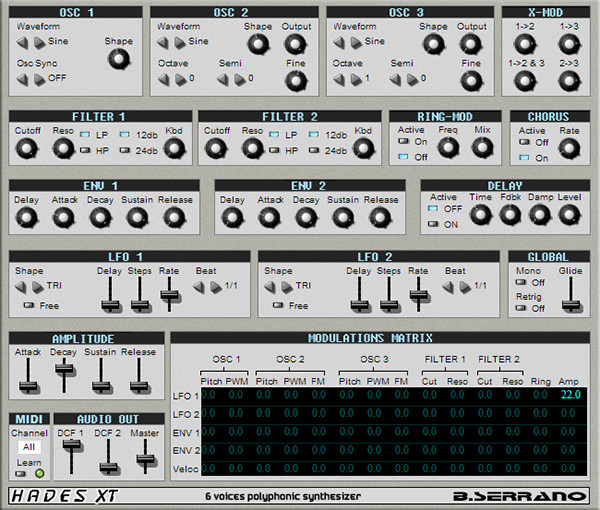Toggle the Global Mono switch

524,282
